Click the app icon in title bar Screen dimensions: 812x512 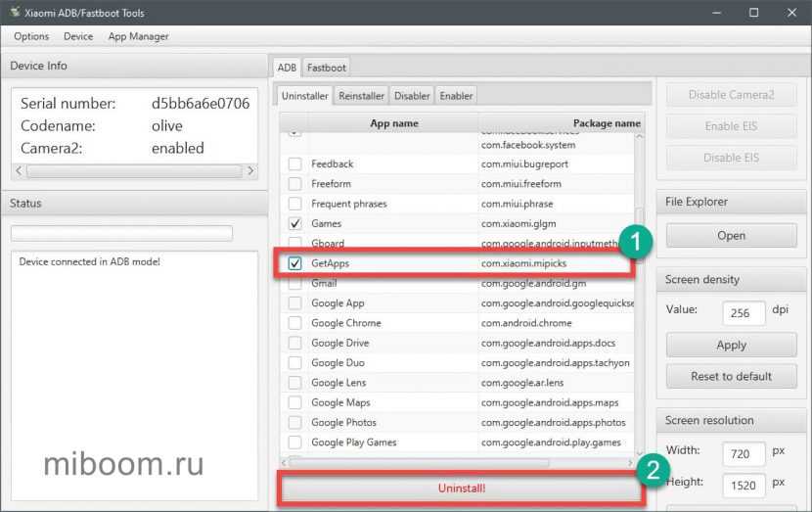(x=13, y=12)
